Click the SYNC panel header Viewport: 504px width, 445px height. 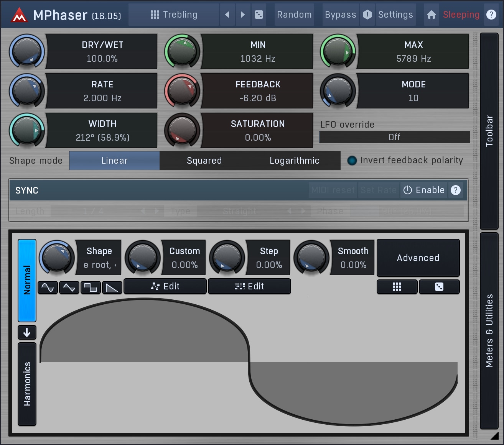[x=238, y=190]
